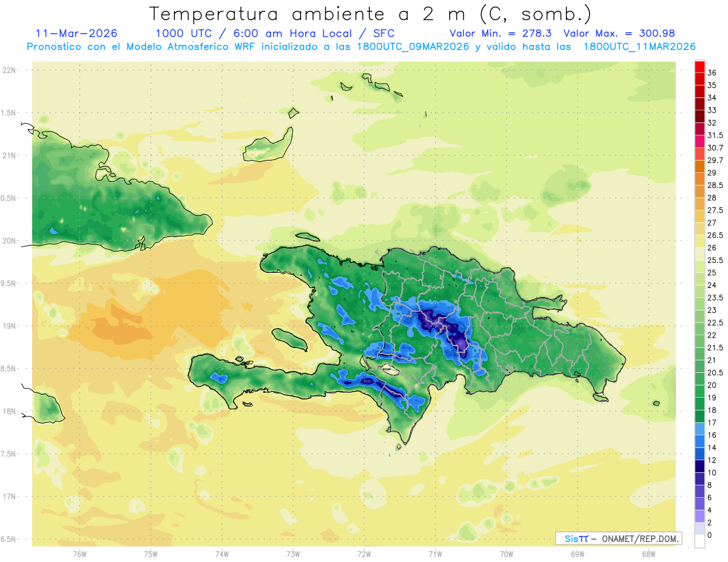Click the "20N" latitude label
Viewport: 728px width, 562px height.
[x=9, y=241]
